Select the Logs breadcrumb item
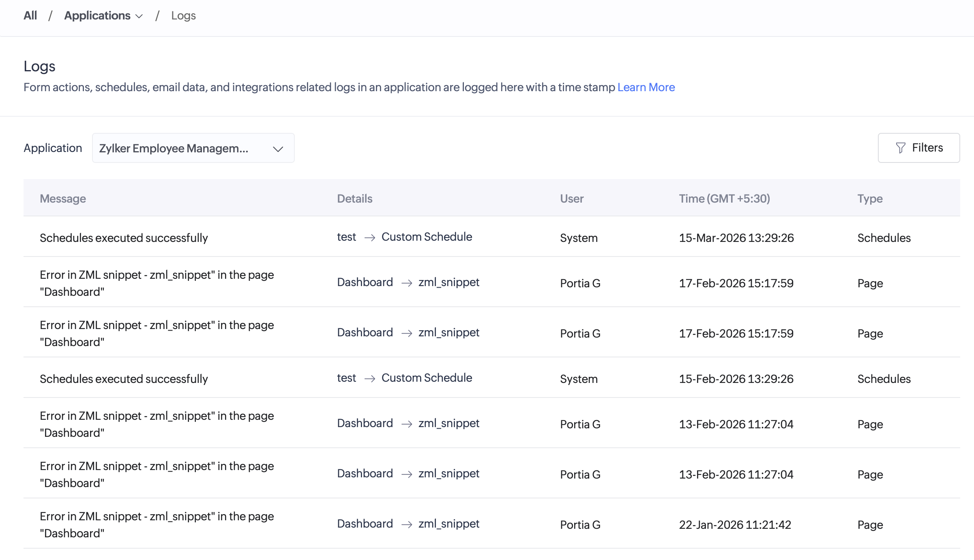The image size is (974, 560). 183,15
